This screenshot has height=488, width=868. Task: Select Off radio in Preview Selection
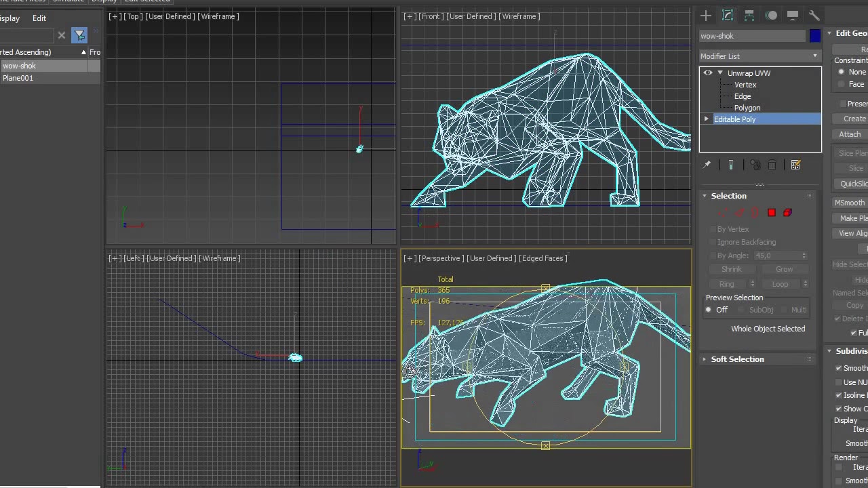(709, 310)
